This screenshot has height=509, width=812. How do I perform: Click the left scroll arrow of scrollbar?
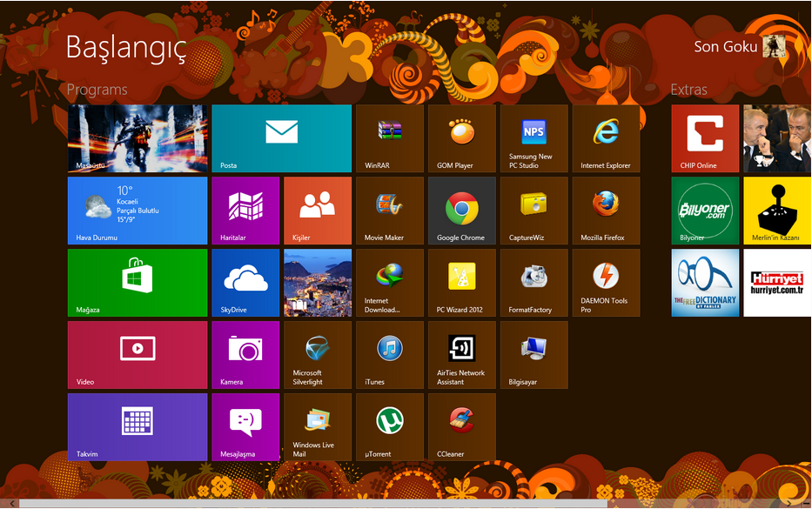(7, 504)
